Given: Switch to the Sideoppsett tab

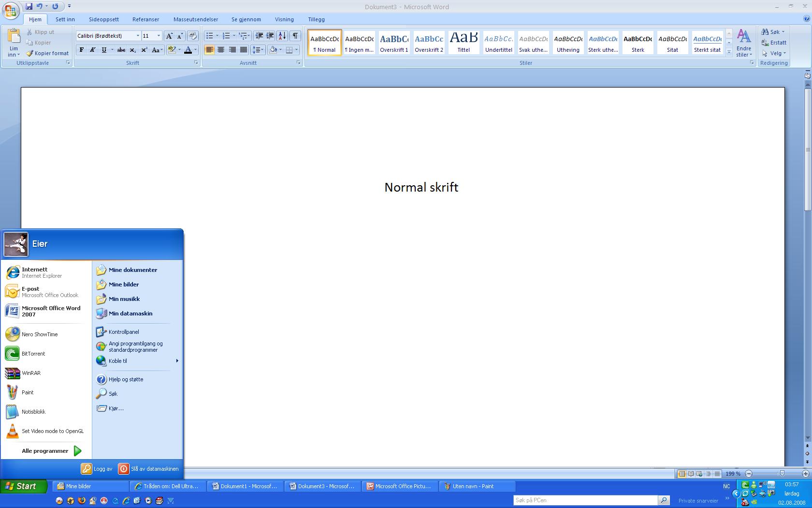Looking at the screenshot, I should click(x=104, y=19).
